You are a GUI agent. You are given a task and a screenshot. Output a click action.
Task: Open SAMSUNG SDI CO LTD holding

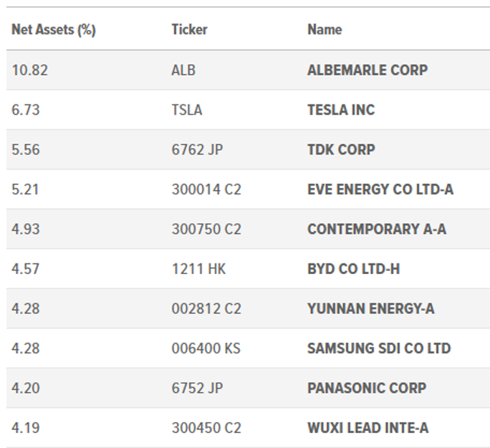(x=379, y=349)
